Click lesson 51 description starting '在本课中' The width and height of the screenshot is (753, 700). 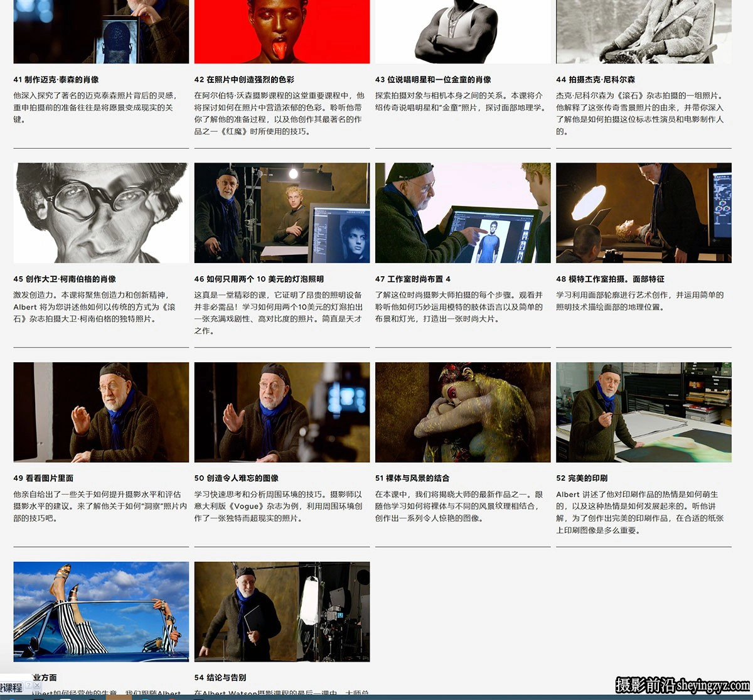coord(459,506)
